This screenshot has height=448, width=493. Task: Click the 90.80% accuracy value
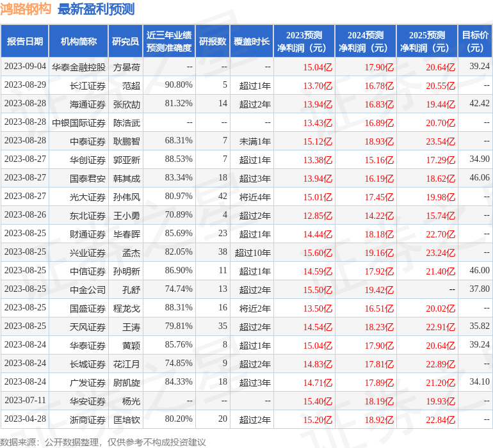pyautogui.click(x=179, y=84)
